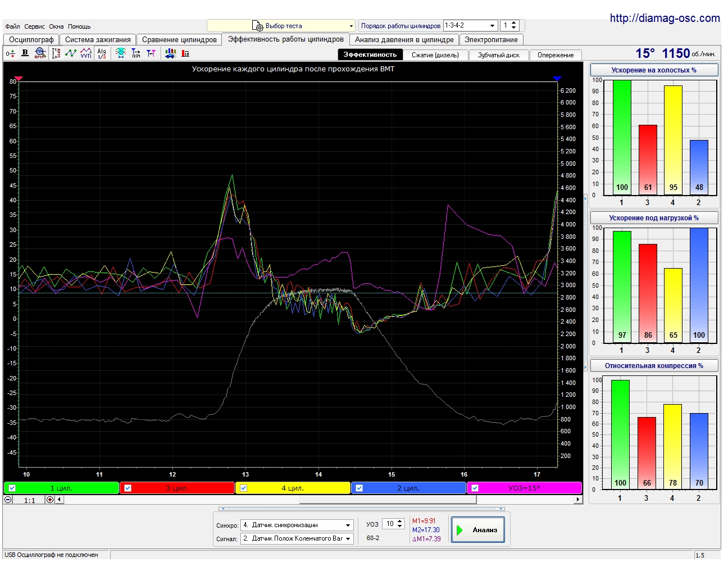The height and width of the screenshot is (562, 728).
Task: Click the M2=17.30 value
Action: 426,530
